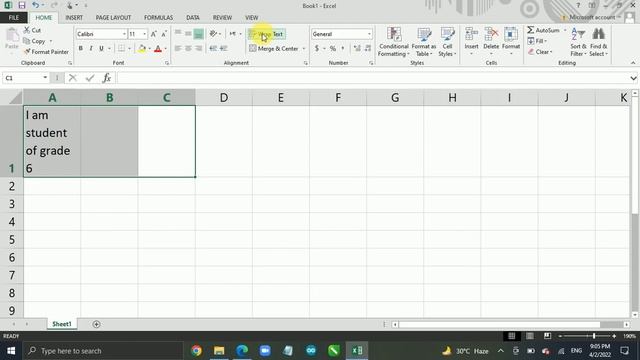Toggle Bottom Align
The width and height of the screenshot is (640, 360).
[198, 34]
